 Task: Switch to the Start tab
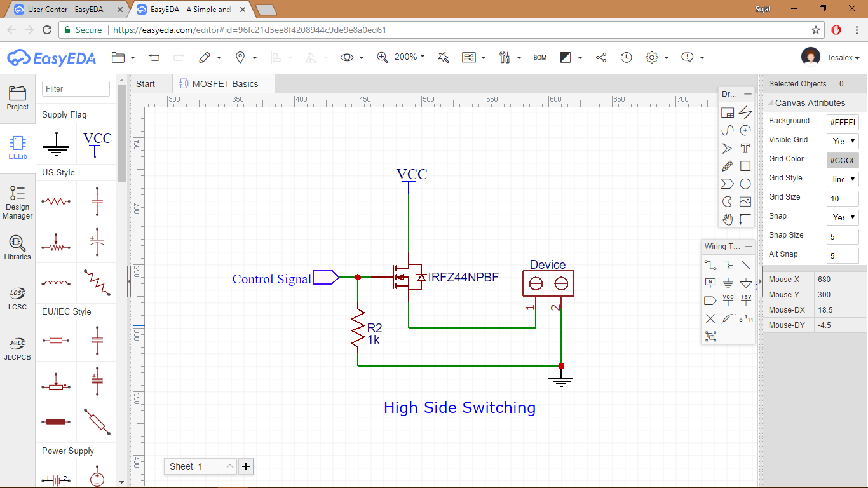click(147, 83)
